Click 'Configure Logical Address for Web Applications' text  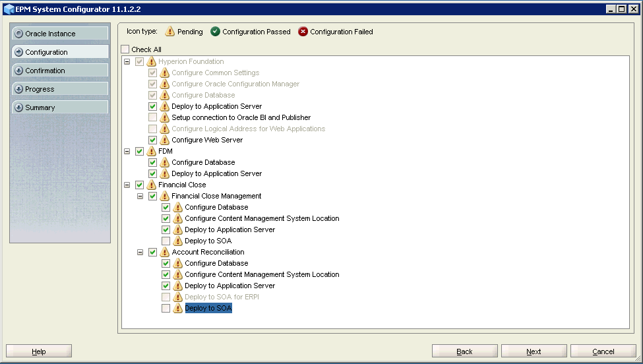(x=249, y=129)
